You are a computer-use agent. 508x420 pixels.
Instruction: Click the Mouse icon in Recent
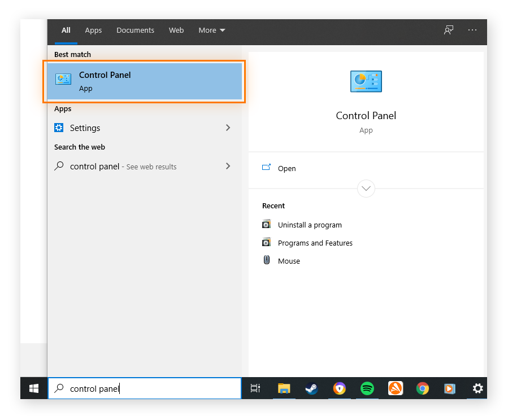[266, 260]
